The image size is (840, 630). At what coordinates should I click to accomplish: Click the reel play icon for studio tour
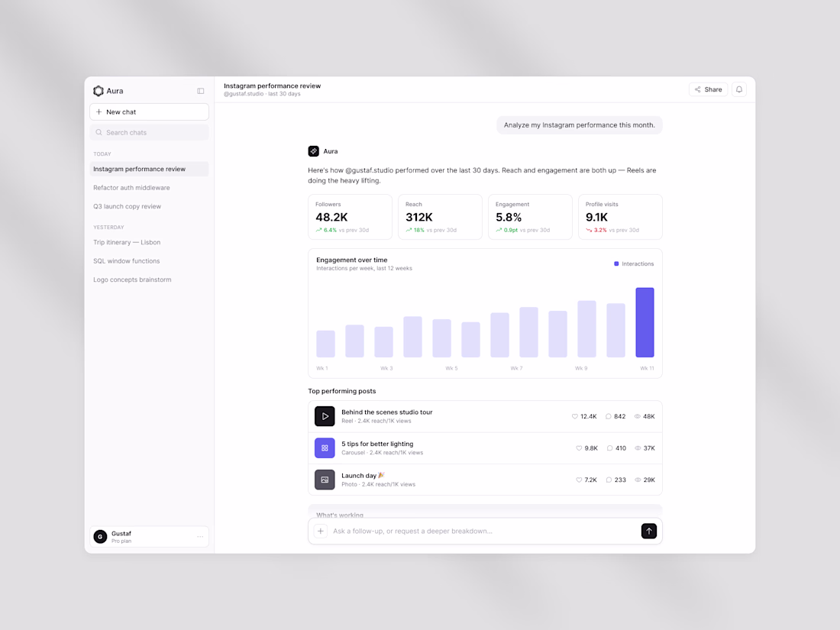(x=325, y=416)
